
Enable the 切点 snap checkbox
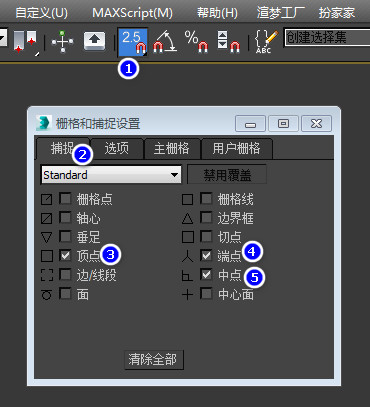pyautogui.click(x=206, y=237)
